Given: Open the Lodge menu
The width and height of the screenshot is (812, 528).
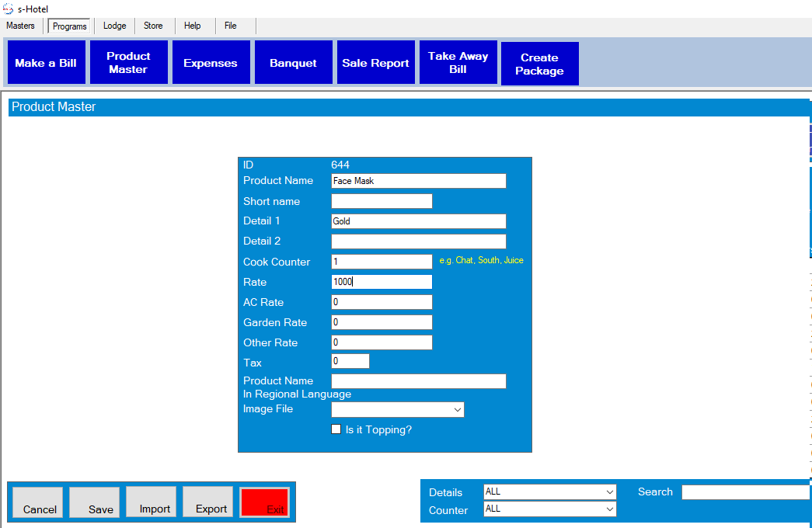Looking at the screenshot, I should [x=114, y=26].
